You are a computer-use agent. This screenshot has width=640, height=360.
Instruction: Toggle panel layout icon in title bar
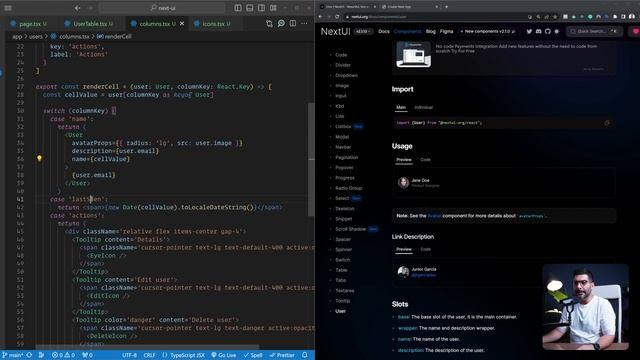pos(250,8)
